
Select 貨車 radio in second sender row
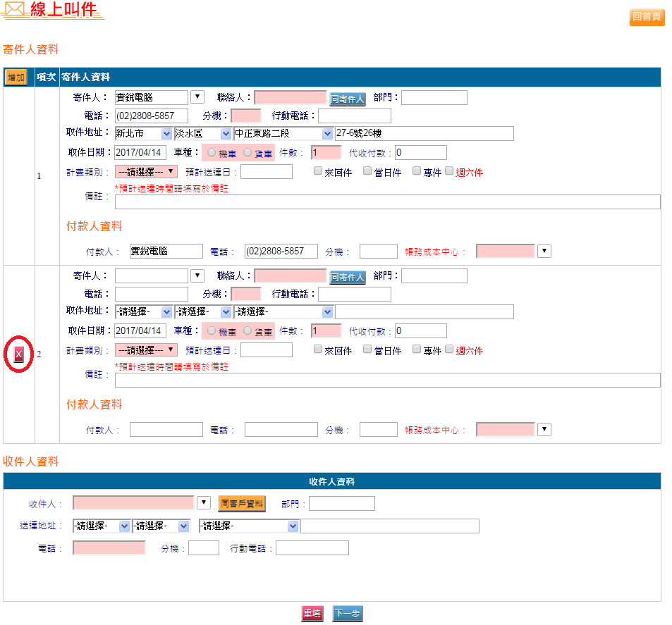click(248, 331)
